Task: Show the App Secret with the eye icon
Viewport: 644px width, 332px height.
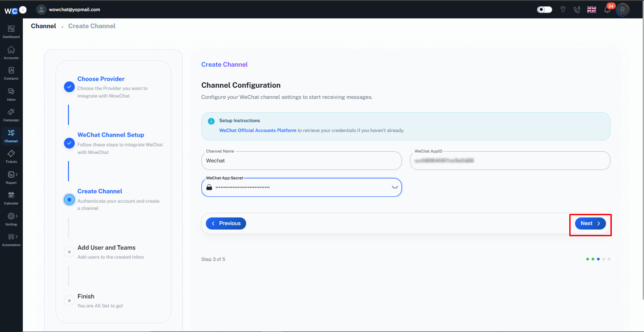Action: coord(395,187)
